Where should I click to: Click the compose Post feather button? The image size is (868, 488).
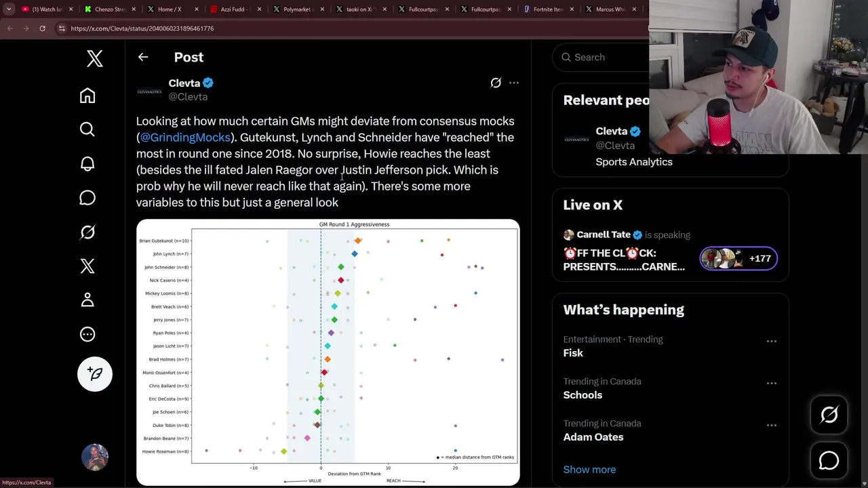coord(95,374)
